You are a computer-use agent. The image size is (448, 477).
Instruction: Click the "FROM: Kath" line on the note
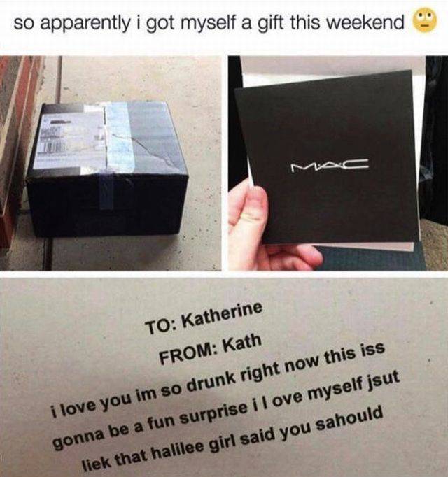coord(210,350)
